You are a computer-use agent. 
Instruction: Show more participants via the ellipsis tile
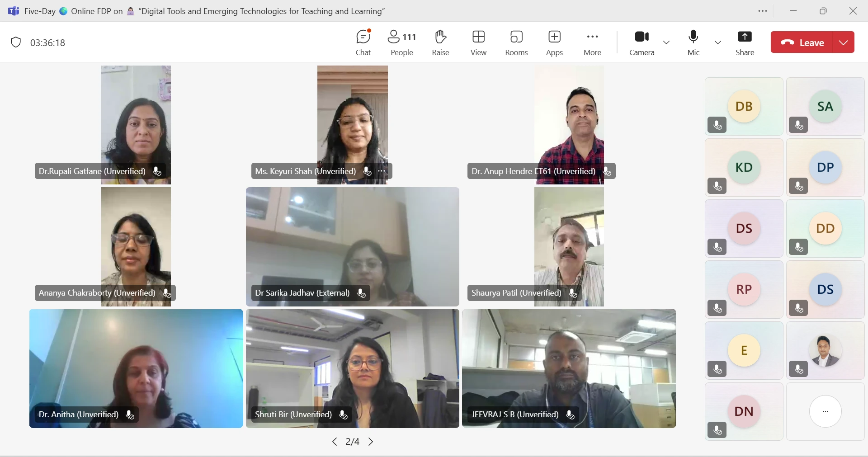825,411
